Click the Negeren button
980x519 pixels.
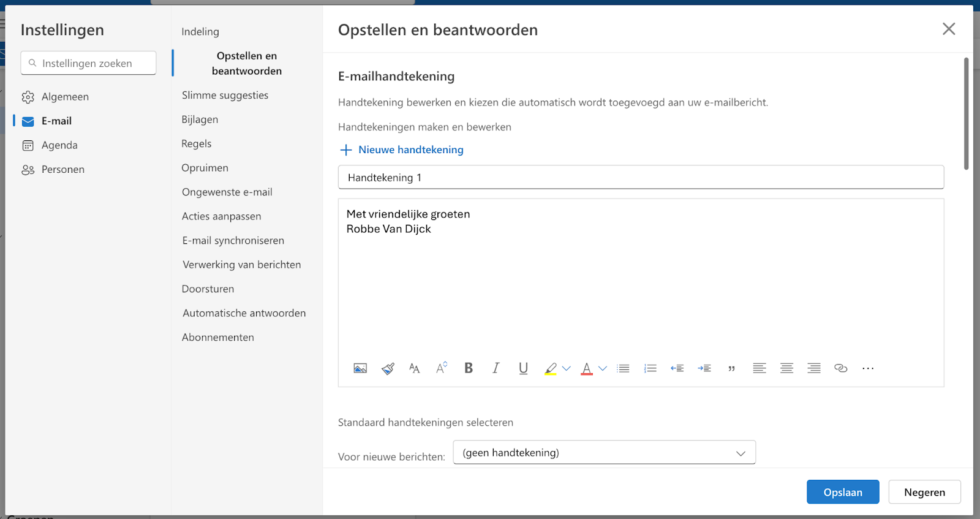tap(924, 492)
